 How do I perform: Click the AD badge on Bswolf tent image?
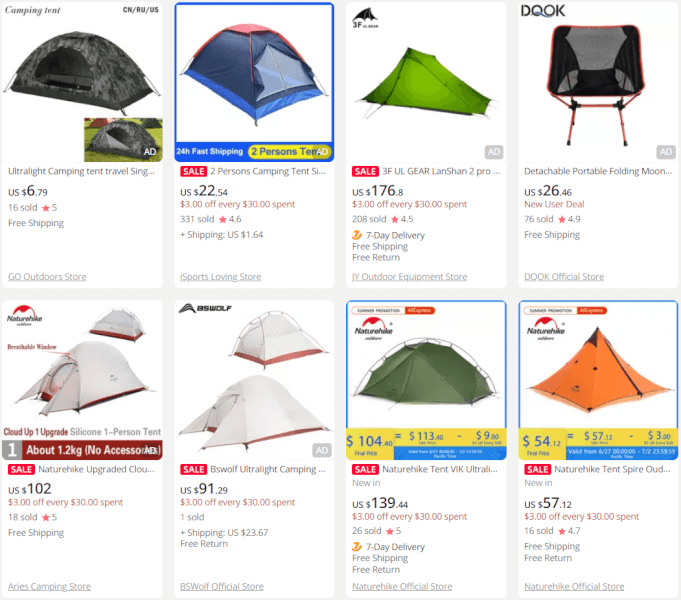click(x=322, y=450)
